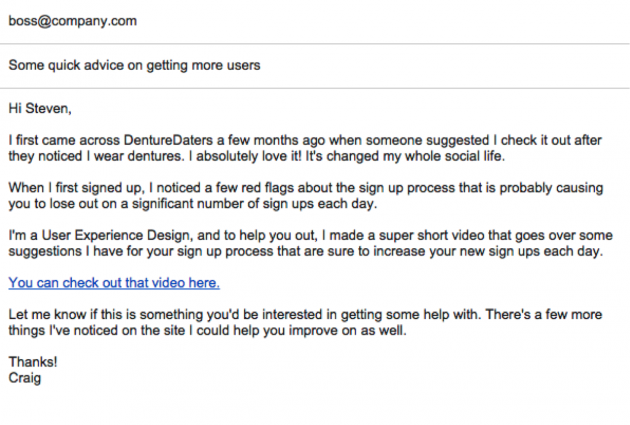Click the 'Thanks!' closing line
Image resolution: width=630 pixels, height=425 pixels.
pyautogui.click(x=33, y=362)
